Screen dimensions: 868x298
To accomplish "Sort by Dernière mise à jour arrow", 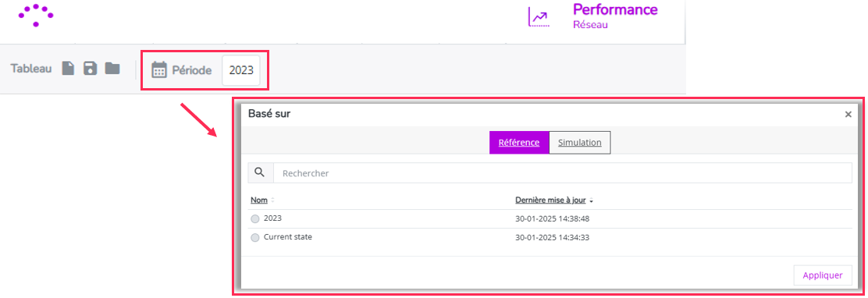I will 592,200.
